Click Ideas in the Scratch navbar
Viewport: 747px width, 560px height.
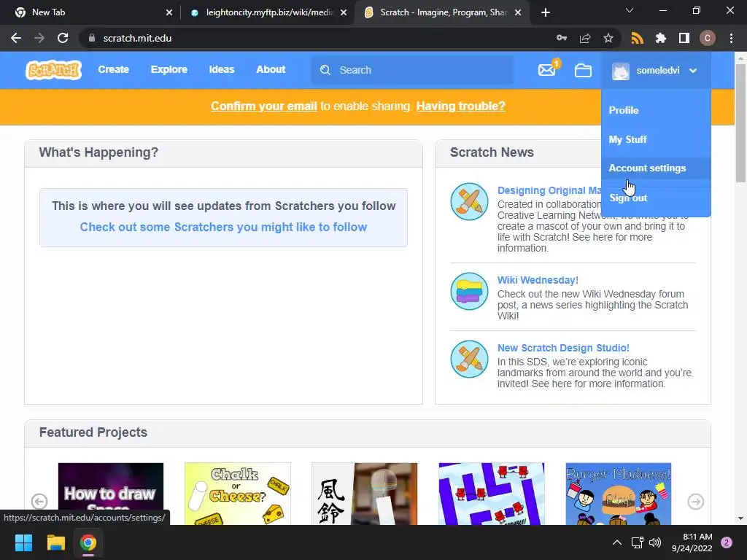pyautogui.click(x=222, y=69)
